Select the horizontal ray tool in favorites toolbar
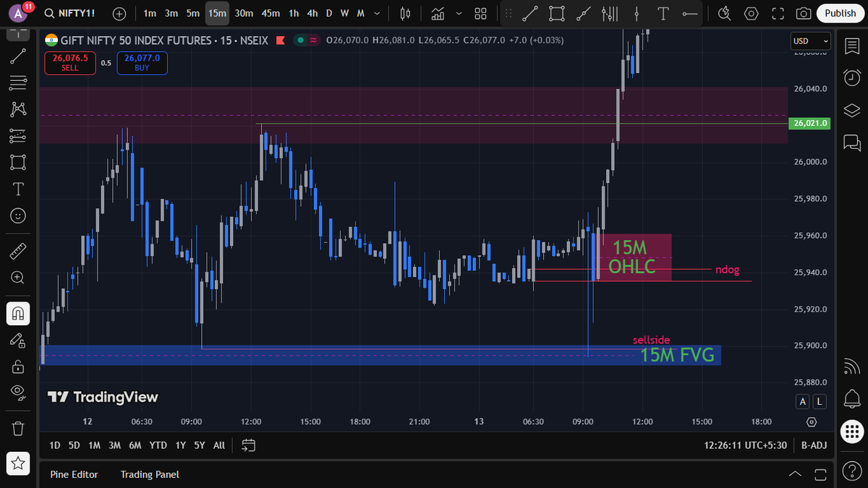 pyautogui.click(x=690, y=14)
